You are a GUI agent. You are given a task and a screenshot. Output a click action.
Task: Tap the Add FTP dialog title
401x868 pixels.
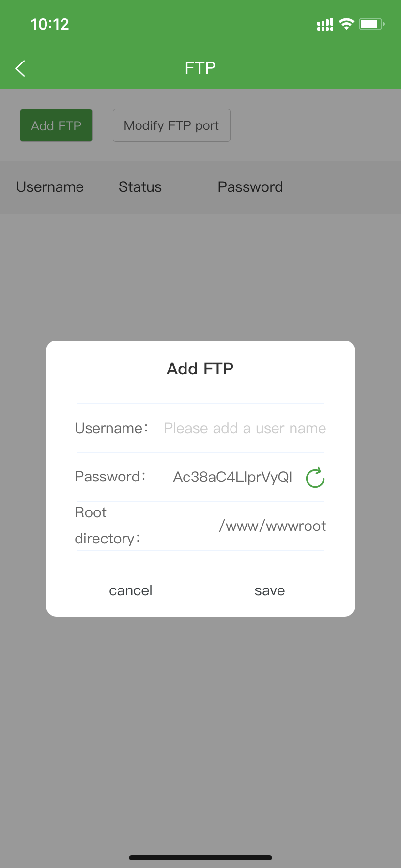tap(200, 369)
